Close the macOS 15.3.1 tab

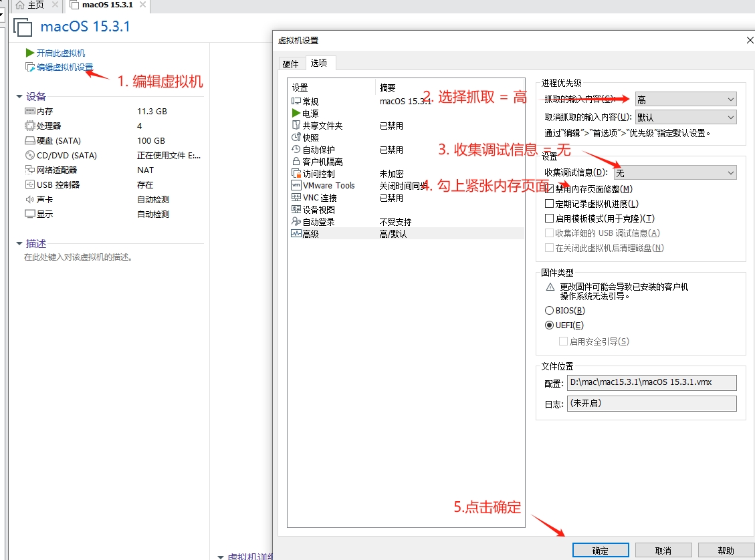[x=142, y=5]
